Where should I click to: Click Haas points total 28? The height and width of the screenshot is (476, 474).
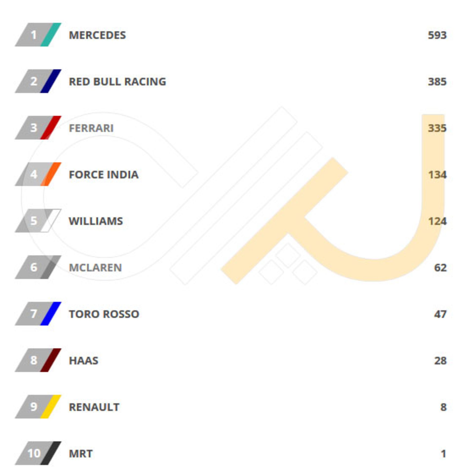pyautogui.click(x=440, y=361)
